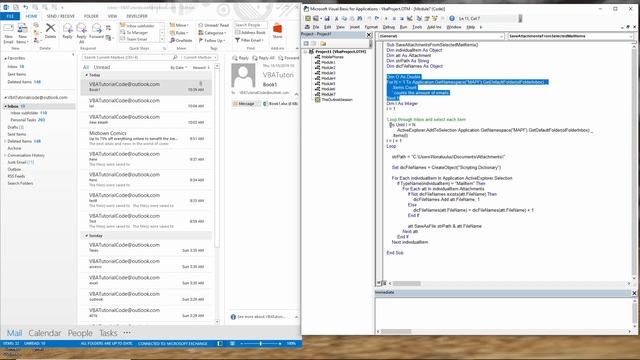Collapse the VBATutorialCode@outlook.com account tree

tap(6, 98)
